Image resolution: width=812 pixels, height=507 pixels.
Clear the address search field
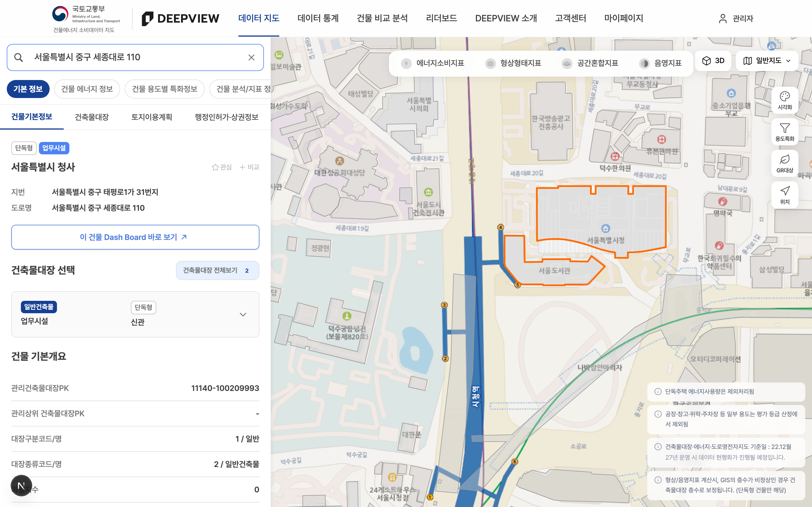[x=251, y=57]
